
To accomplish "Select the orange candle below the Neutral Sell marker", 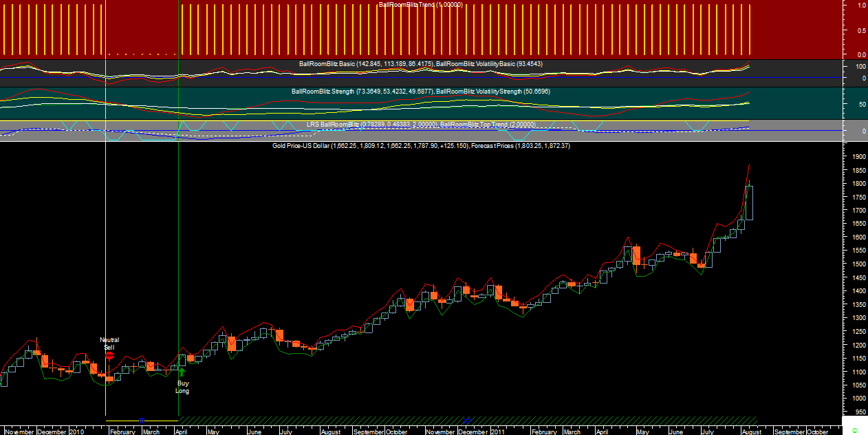I will pyautogui.click(x=109, y=378).
